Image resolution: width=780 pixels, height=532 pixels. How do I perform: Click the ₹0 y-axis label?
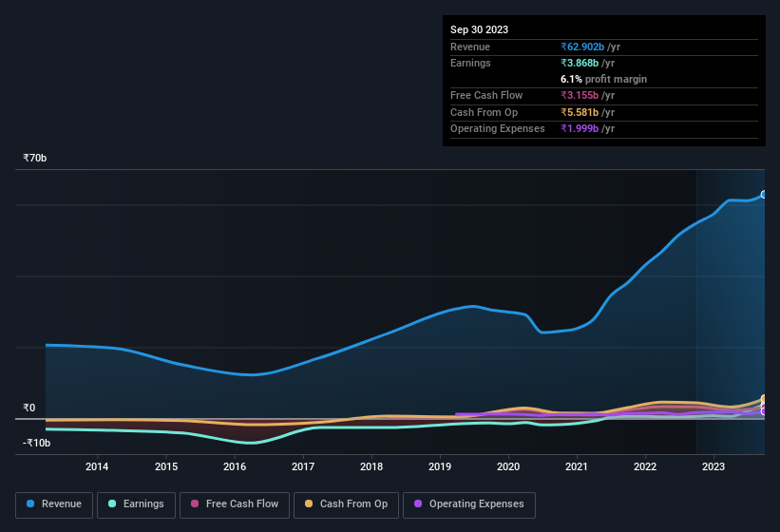[29, 408]
